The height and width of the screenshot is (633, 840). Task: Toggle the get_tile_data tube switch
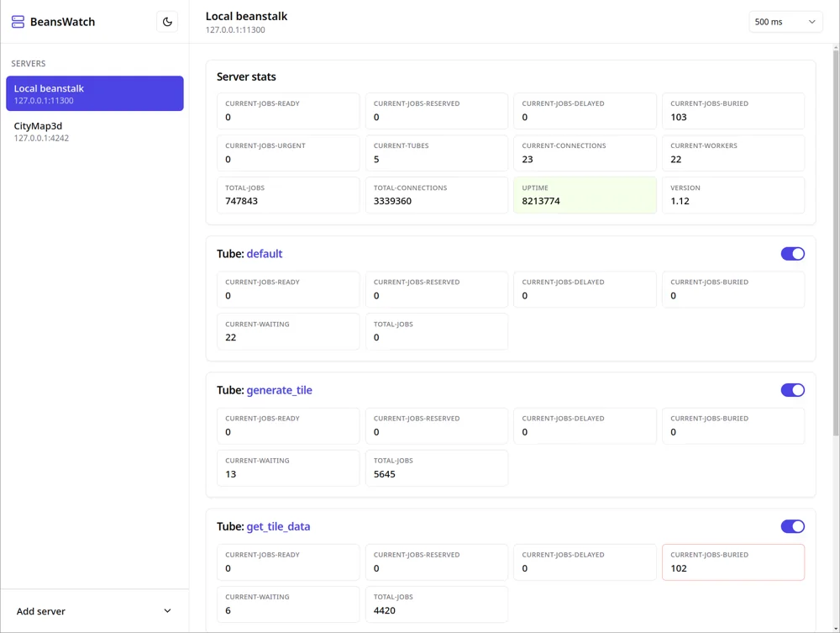pos(792,526)
